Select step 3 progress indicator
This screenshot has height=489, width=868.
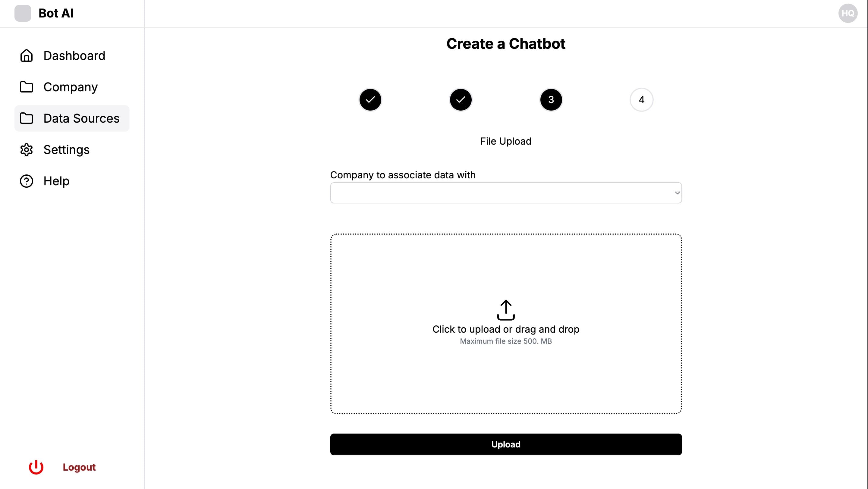pyautogui.click(x=551, y=99)
